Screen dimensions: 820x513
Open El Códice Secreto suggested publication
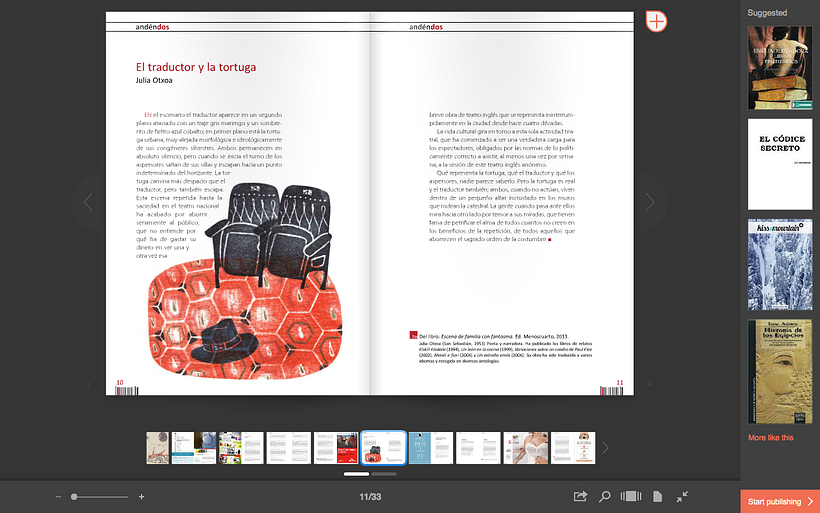click(x=780, y=164)
